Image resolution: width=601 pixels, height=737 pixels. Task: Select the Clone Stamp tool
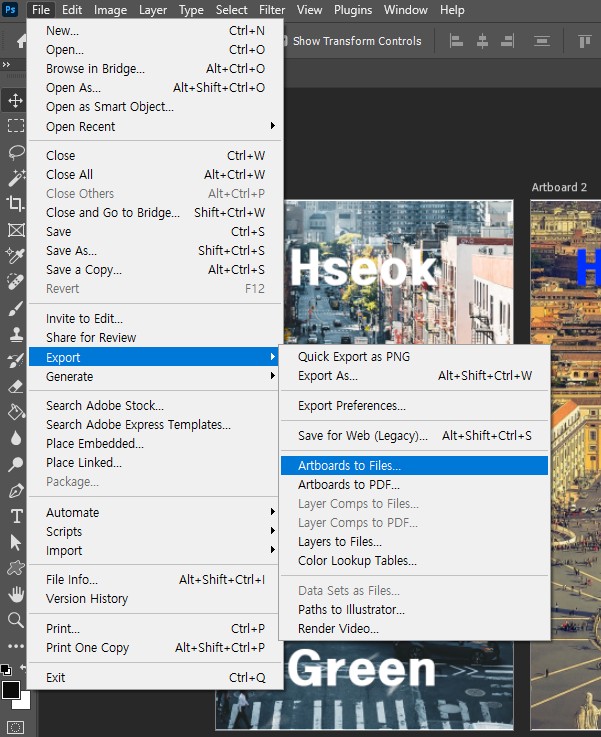tap(16, 334)
